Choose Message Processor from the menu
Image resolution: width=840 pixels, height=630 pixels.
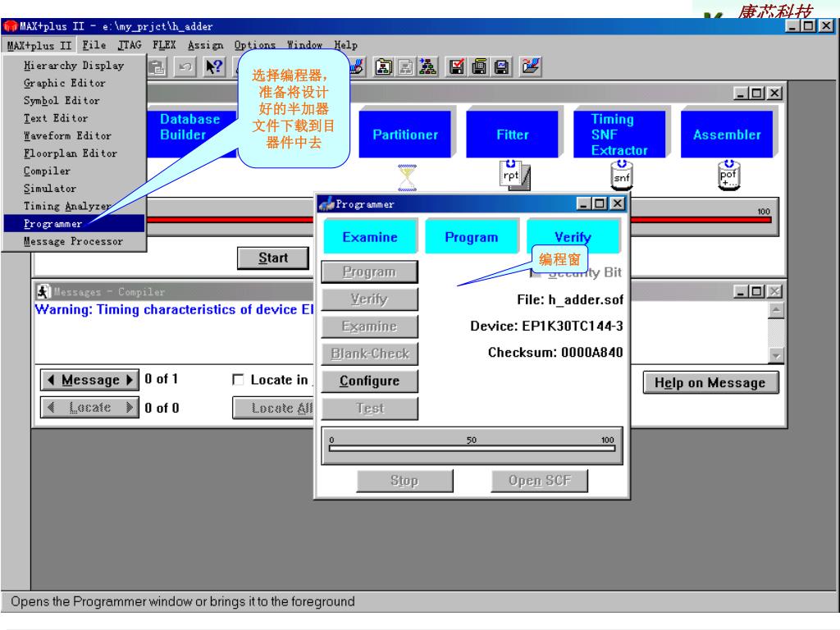pyautogui.click(x=74, y=241)
